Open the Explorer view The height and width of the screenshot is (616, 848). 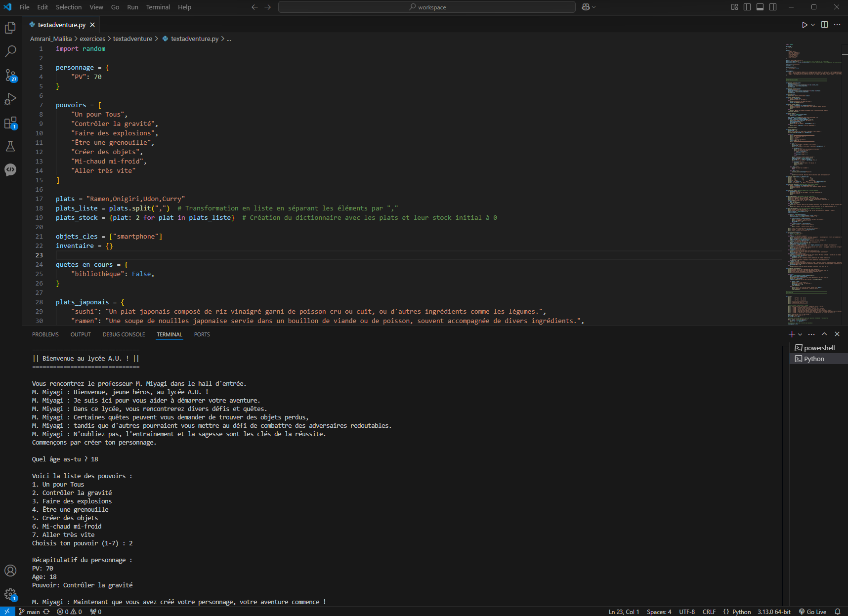(10, 28)
